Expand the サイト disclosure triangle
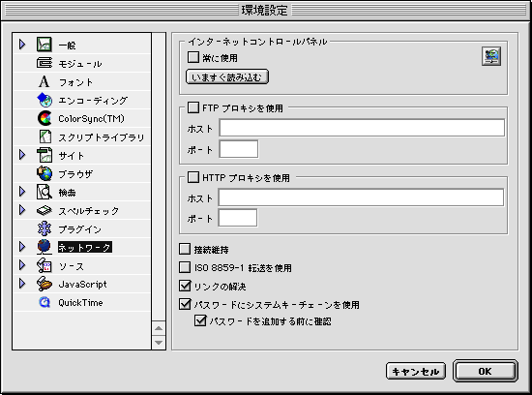The height and width of the screenshot is (395, 532). tap(22, 155)
